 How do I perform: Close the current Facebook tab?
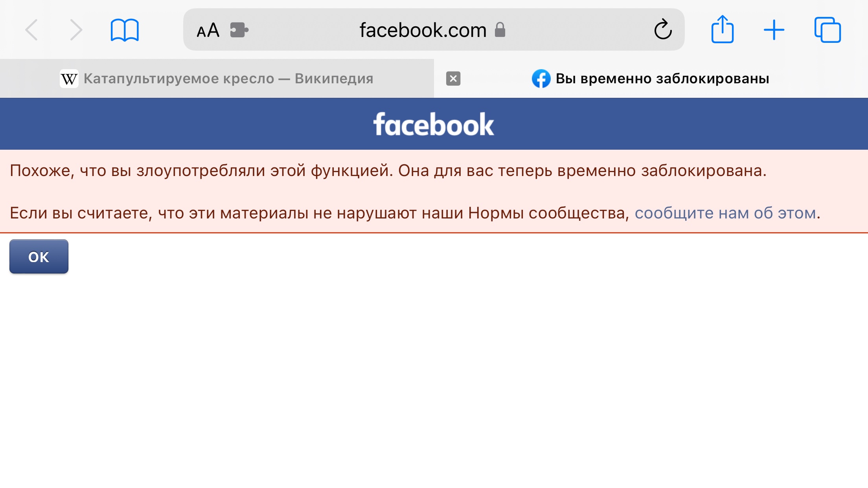453,79
